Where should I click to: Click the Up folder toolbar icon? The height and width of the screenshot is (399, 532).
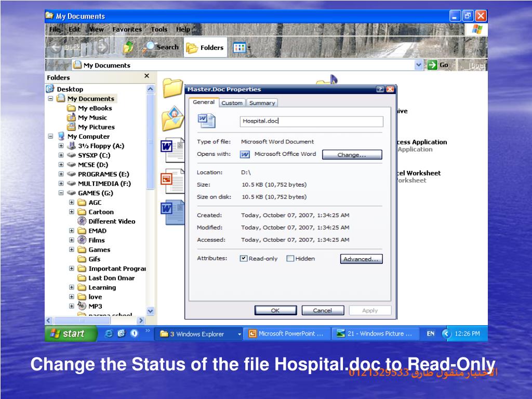(x=129, y=47)
